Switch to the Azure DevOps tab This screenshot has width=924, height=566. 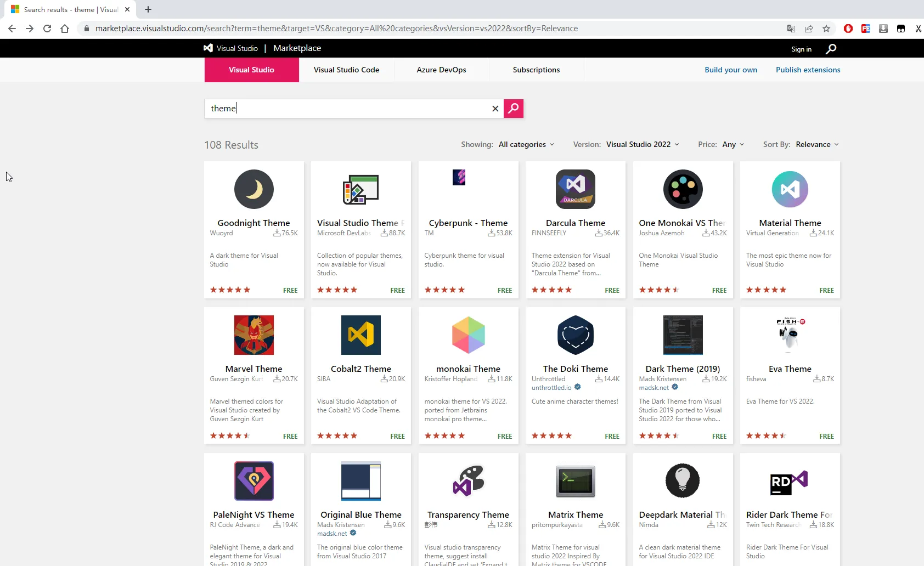[x=441, y=70]
